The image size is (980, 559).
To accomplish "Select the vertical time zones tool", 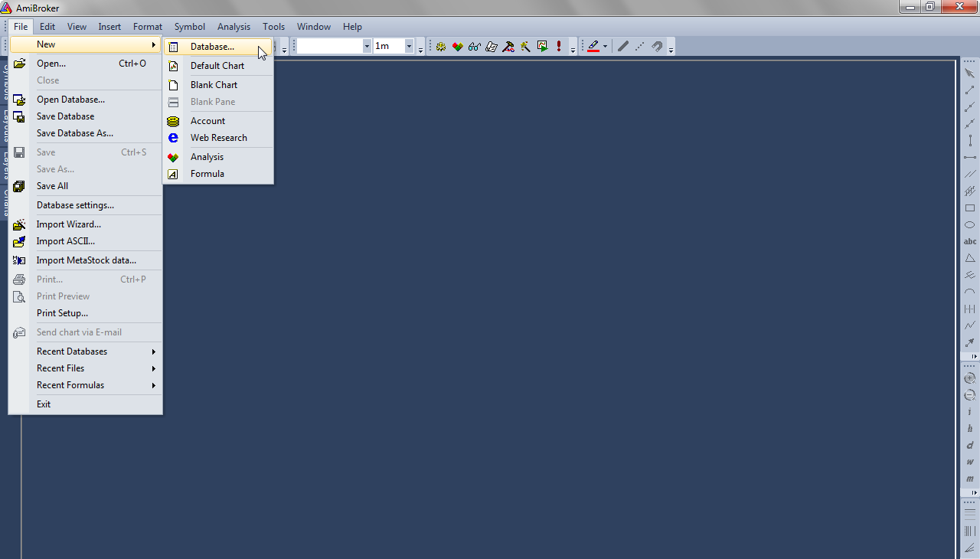I will pos(970,531).
